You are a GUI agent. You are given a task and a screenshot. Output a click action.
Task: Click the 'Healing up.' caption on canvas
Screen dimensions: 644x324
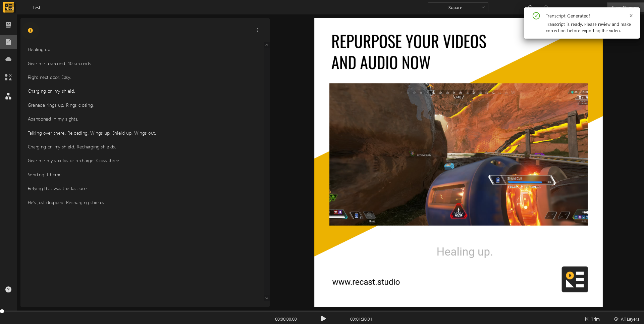tap(465, 252)
